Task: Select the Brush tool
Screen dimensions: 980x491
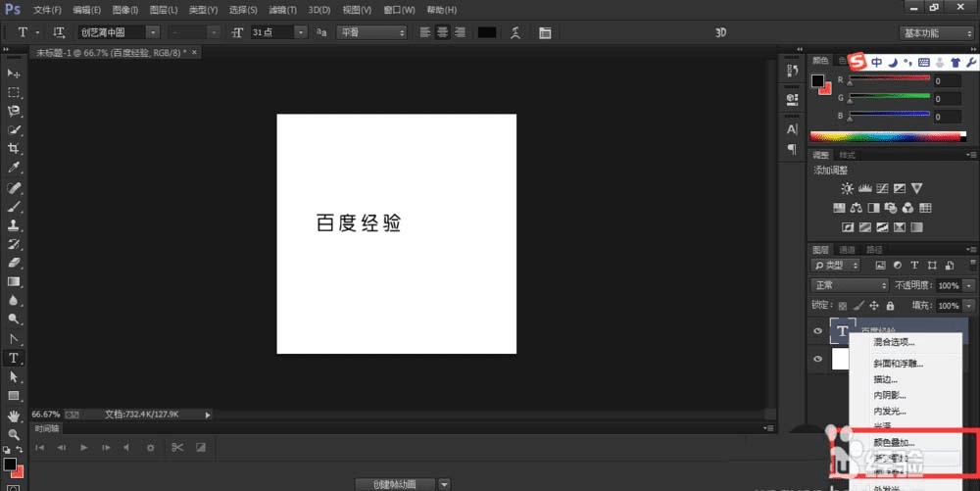Action: click(13, 206)
